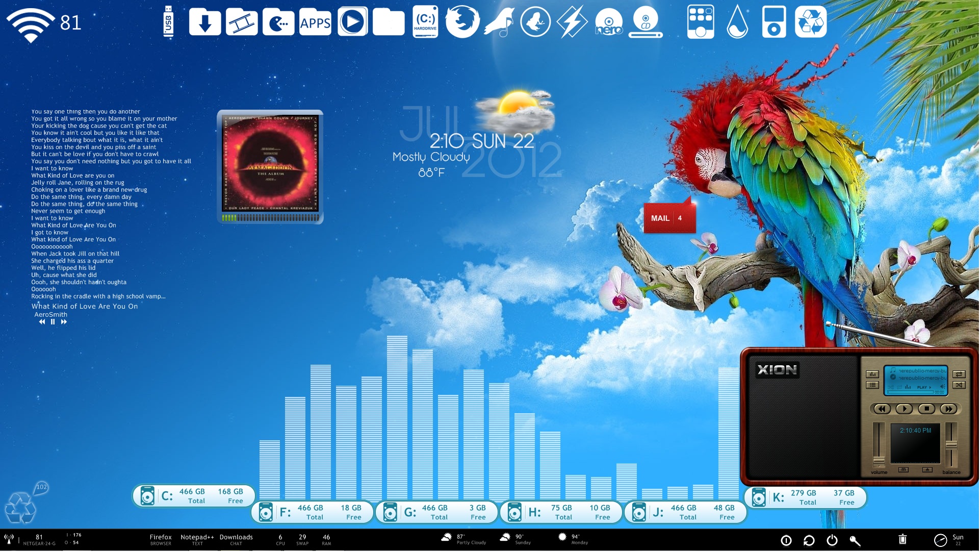
Task: Open XION playlist list button
Action: [872, 385]
